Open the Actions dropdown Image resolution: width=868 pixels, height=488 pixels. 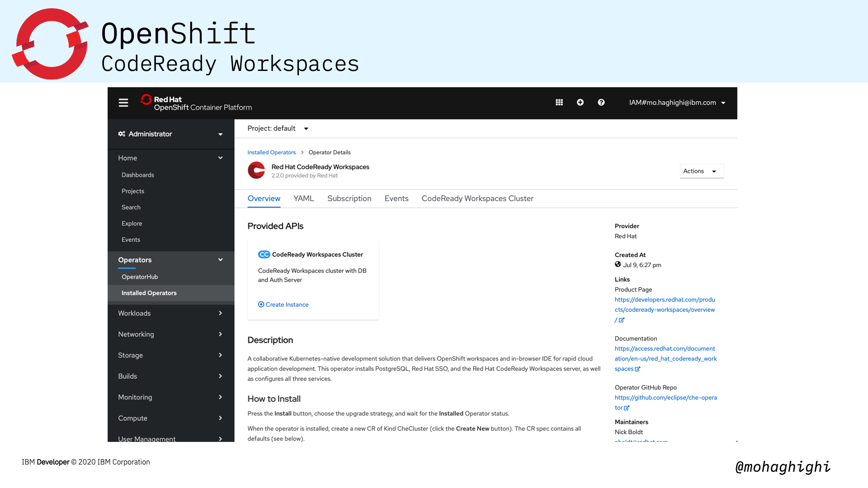point(702,171)
